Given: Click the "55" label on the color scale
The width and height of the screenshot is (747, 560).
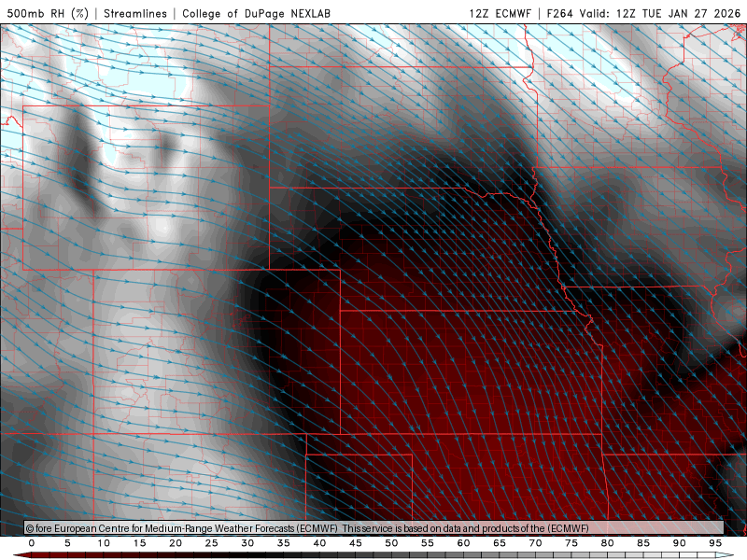Looking at the screenshot, I should [428, 543].
